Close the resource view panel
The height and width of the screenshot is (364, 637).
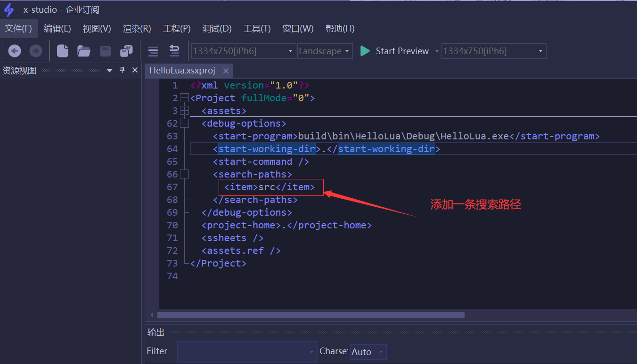[x=135, y=70]
